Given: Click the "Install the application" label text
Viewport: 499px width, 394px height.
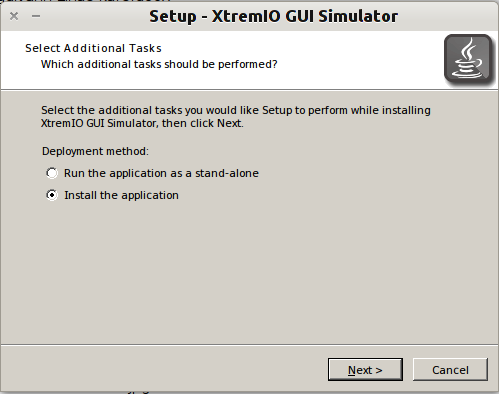Looking at the screenshot, I should point(121,195).
